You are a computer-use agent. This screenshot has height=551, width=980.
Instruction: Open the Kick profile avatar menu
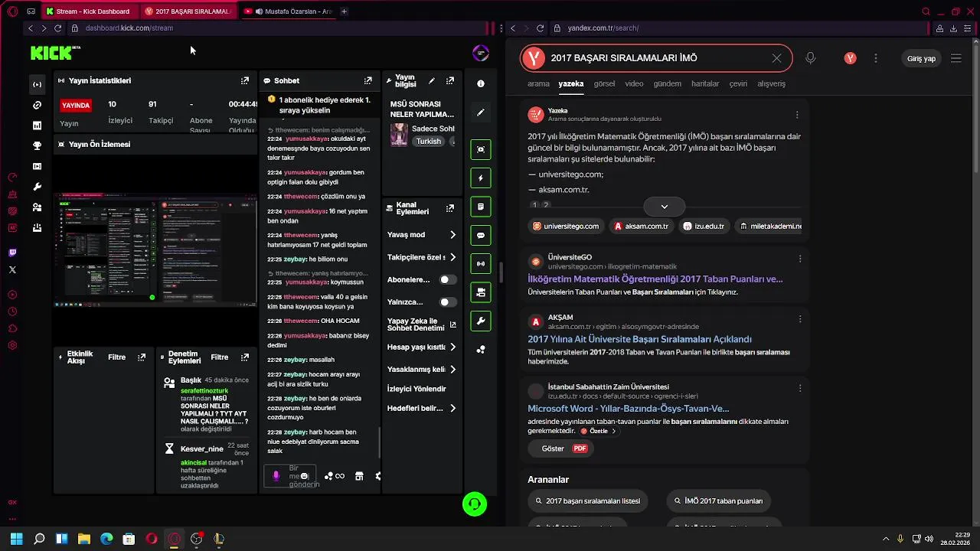[481, 53]
